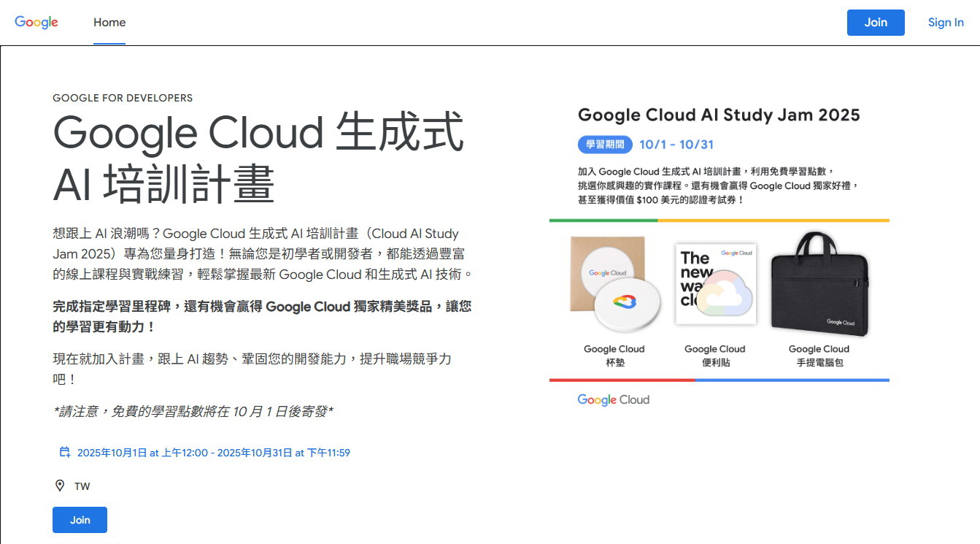Screen dimensions: 980x544
Task: Click the blue 學習期間 badge
Action: tap(605, 145)
